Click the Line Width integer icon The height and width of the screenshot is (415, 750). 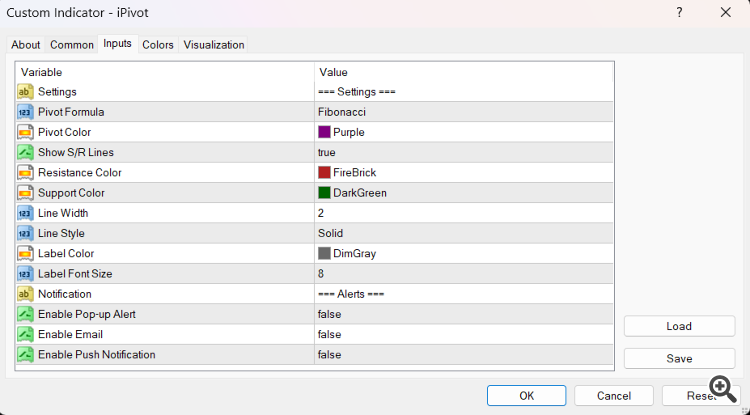coord(26,213)
